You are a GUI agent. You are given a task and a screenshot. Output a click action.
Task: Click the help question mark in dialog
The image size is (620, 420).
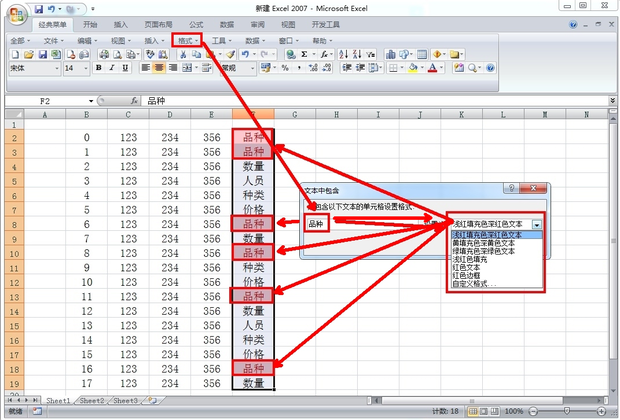click(x=510, y=188)
